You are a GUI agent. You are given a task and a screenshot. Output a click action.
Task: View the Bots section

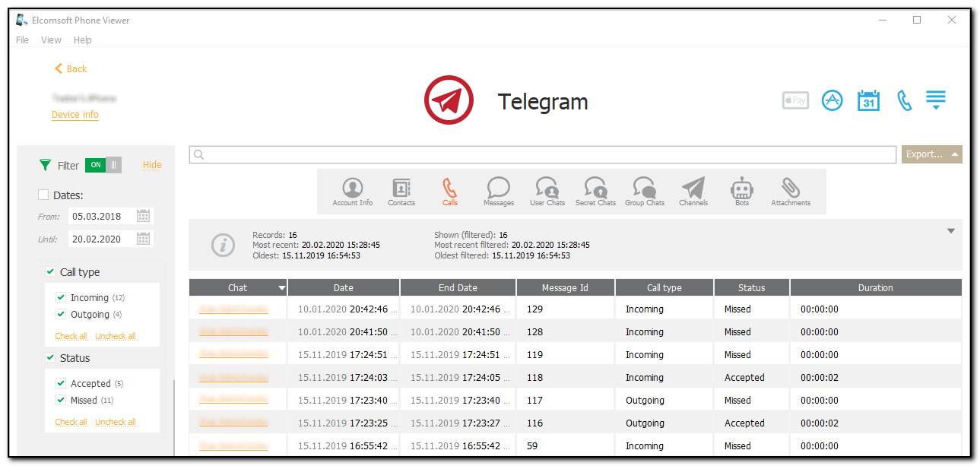tap(741, 191)
